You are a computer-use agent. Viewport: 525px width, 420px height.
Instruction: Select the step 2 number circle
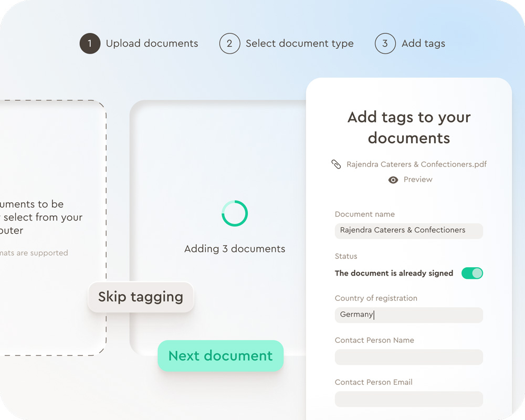pos(229,44)
